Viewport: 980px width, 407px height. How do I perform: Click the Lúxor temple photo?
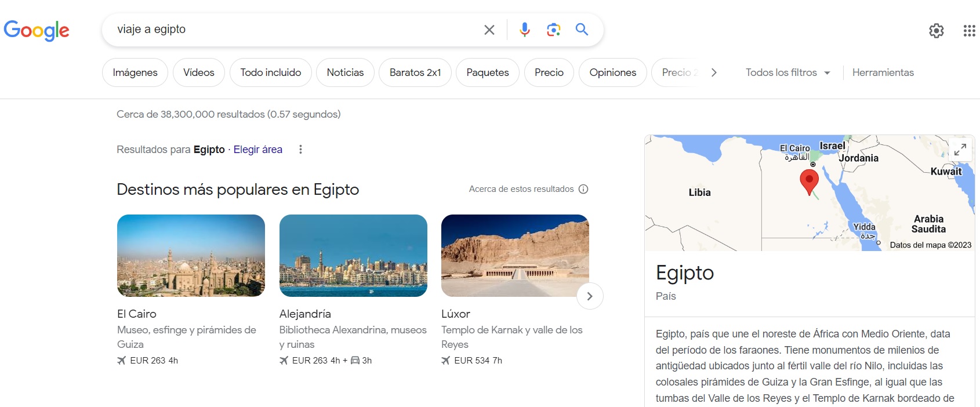[x=515, y=256]
